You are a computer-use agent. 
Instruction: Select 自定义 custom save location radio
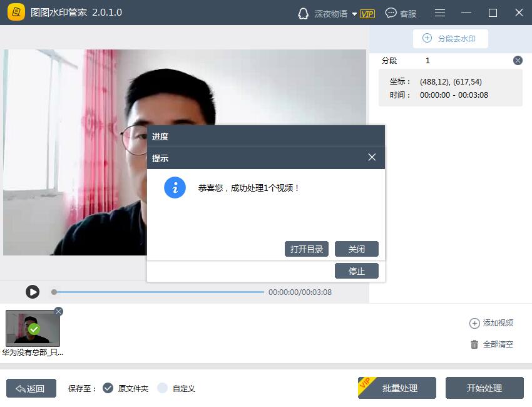tap(162, 388)
